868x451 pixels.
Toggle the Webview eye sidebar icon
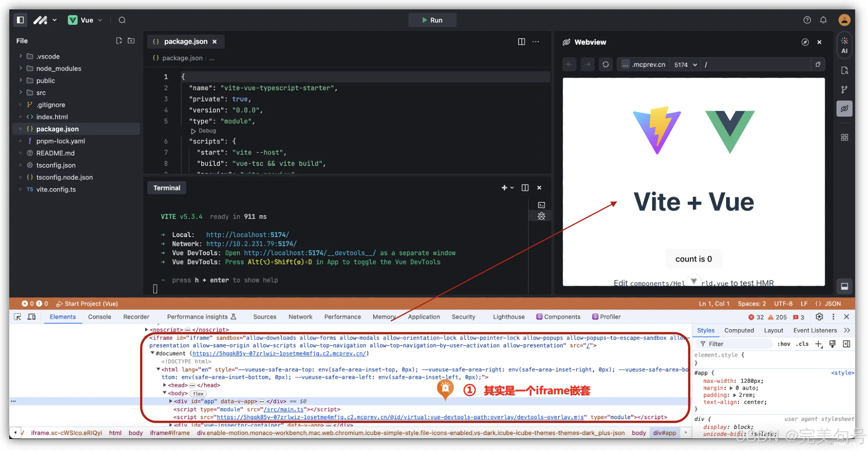point(844,109)
